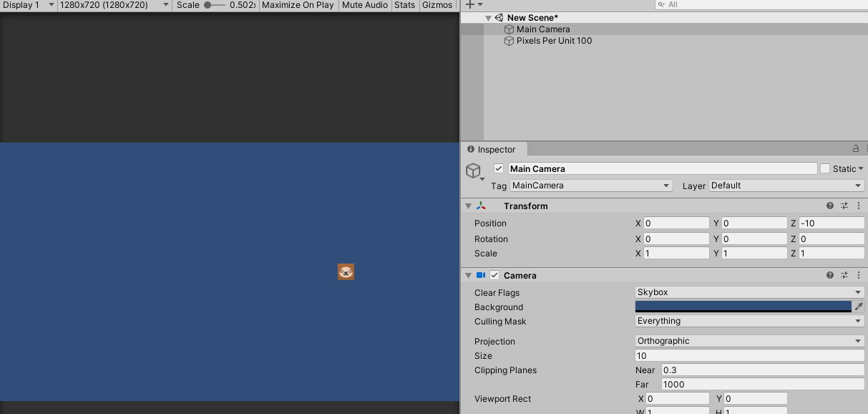The height and width of the screenshot is (414, 868).
Task: Open the create dropdown arrow beside plus
Action: (x=480, y=5)
